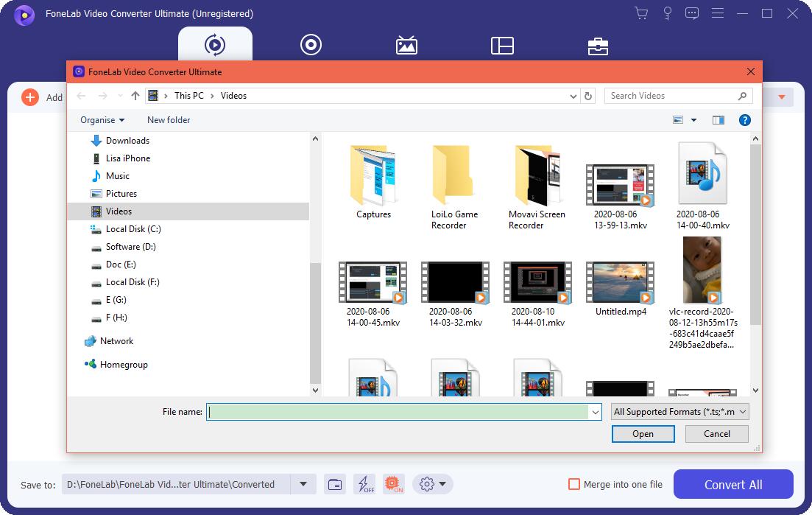Enable Merge into one file checkbox

[x=573, y=485]
